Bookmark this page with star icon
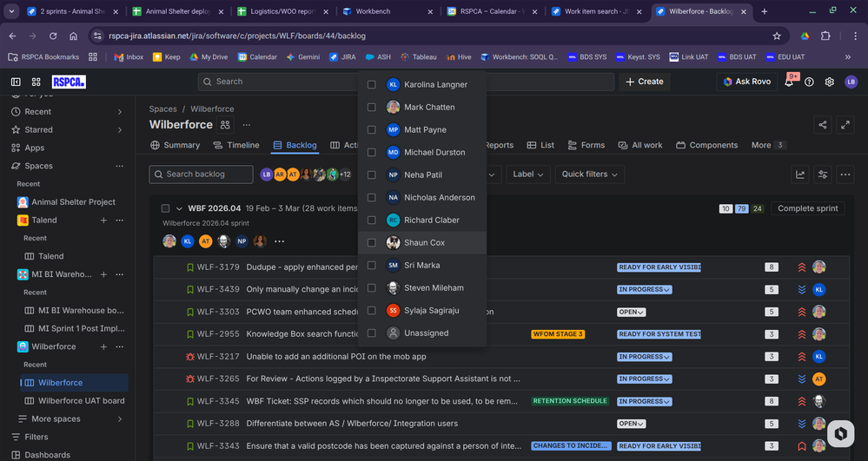Screen dimensions: 868x461 click(x=777, y=36)
